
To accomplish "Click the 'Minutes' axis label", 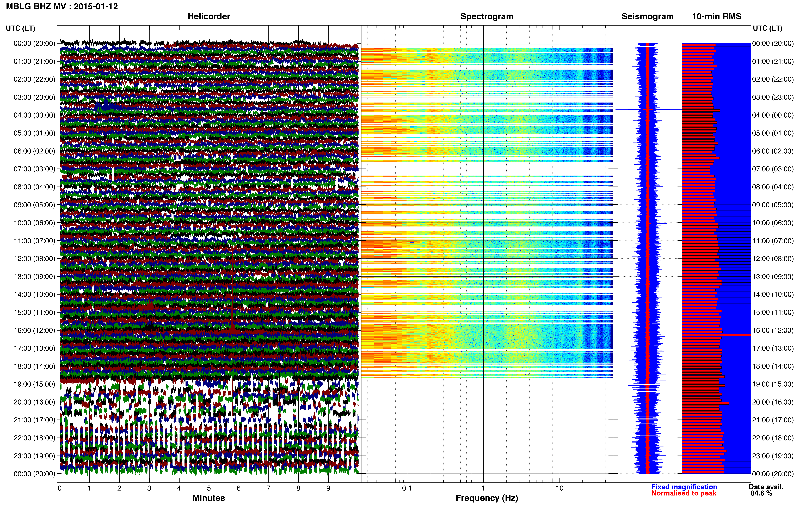I will pyautogui.click(x=209, y=498).
